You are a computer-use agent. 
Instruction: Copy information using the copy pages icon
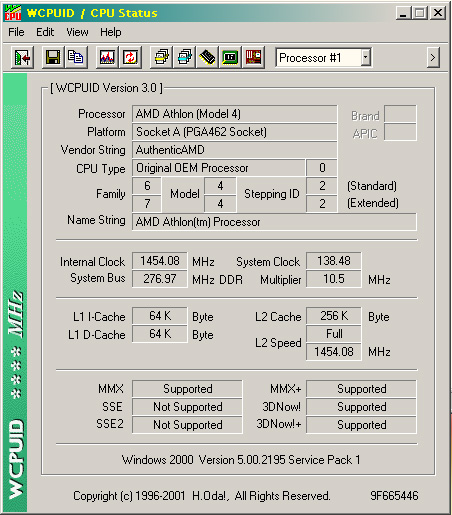(x=76, y=58)
